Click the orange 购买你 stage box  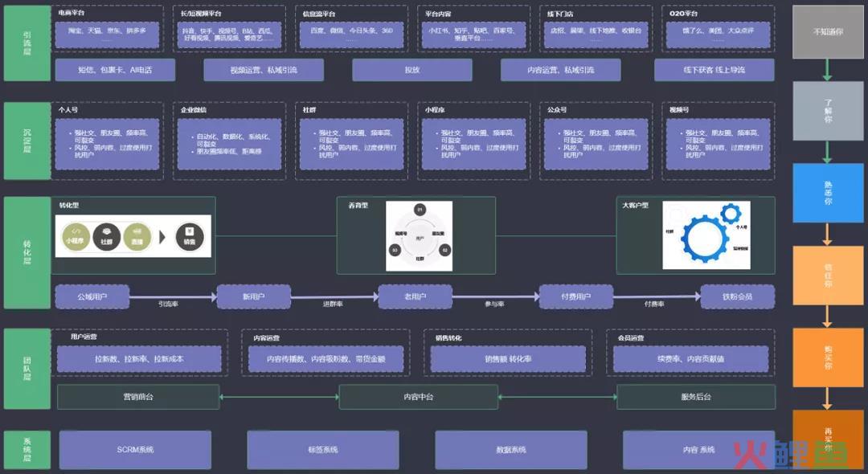828,358
